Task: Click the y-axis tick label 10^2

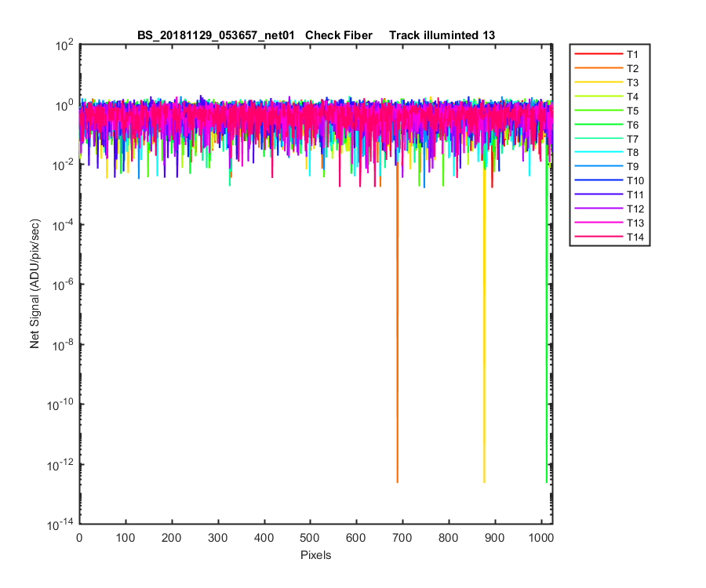Action: point(64,45)
